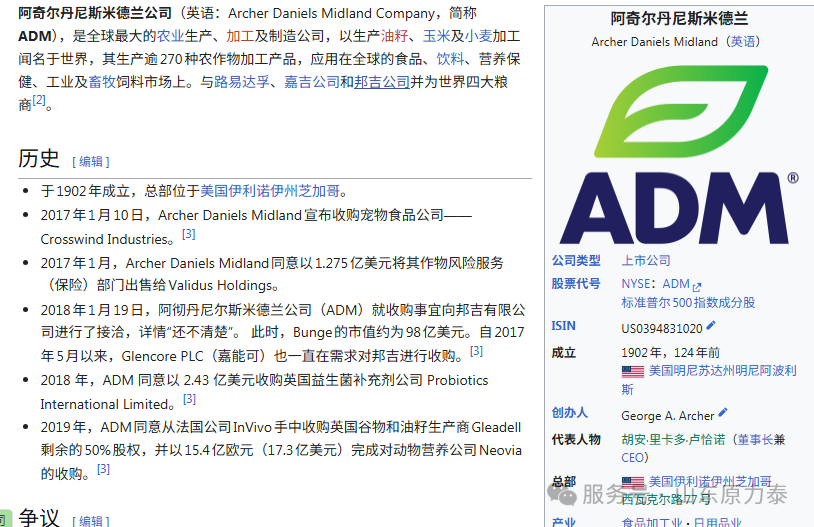Open the NYSE link in infobox
Screen dimensions: 814x527
pos(635,284)
